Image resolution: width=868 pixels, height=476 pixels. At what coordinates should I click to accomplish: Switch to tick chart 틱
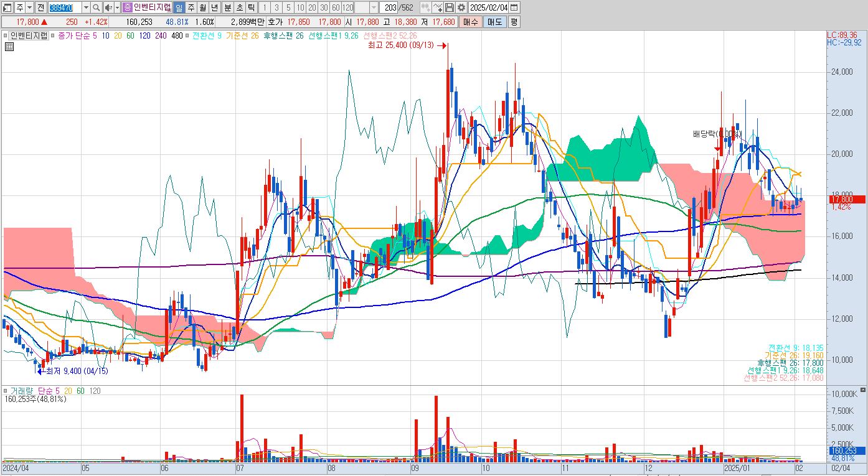click(251, 7)
